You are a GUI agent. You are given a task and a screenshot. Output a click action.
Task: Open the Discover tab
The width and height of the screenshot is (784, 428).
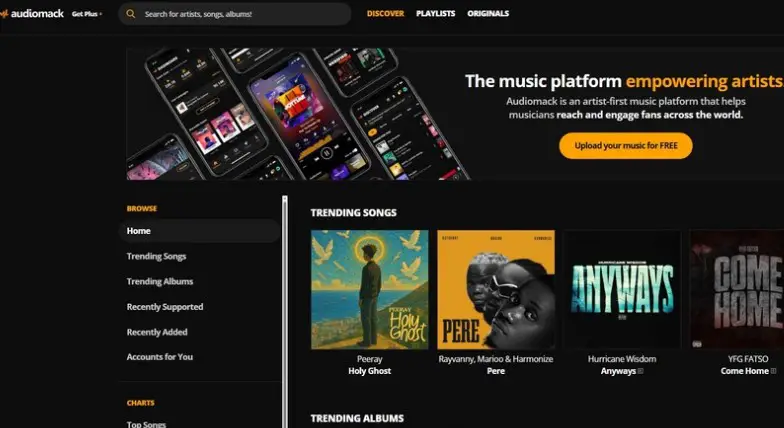point(386,14)
